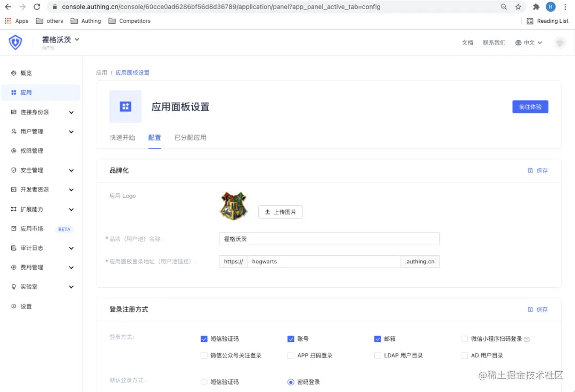Viewport: 575px width, 392px height.
Task: Open the 联系我们 link in header
Action: pos(494,43)
